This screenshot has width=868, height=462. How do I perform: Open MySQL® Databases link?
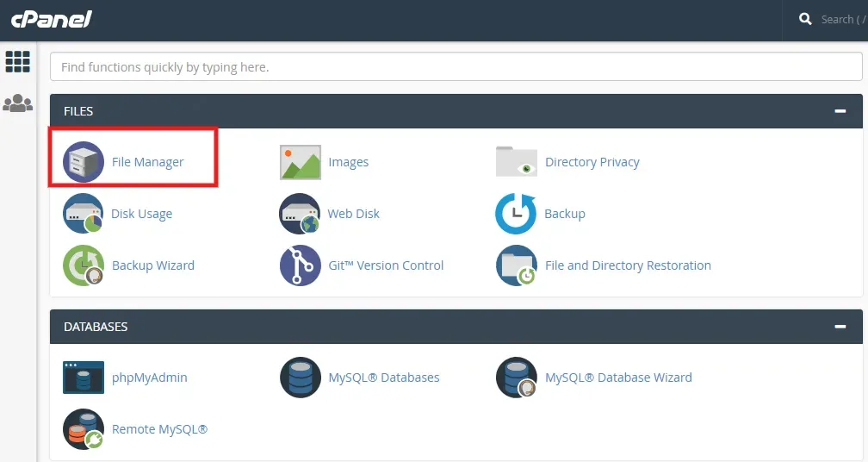[384, 378]
